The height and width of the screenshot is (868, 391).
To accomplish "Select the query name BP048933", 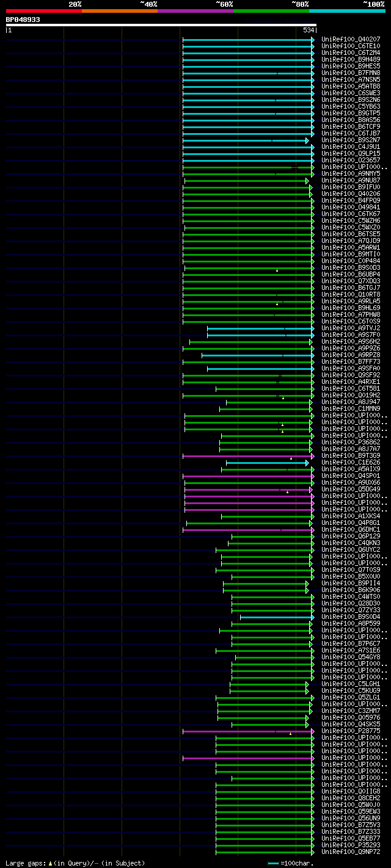I will 23,20.
